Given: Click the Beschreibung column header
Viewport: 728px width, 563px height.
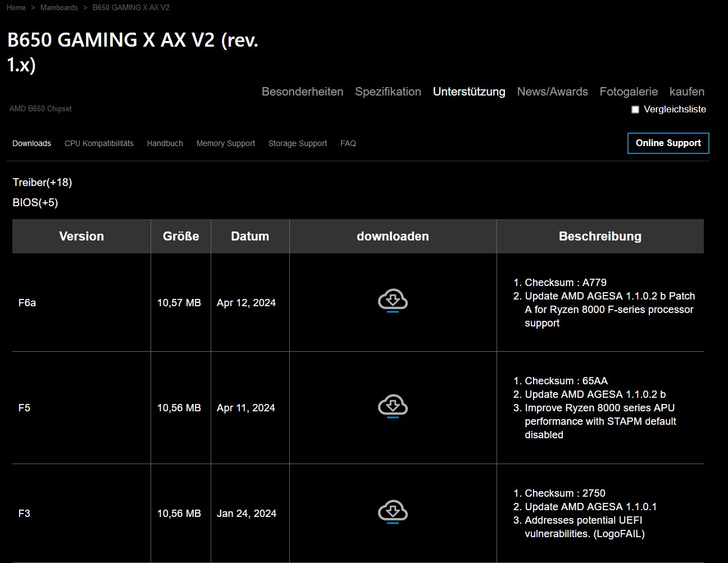Looking at the screenshot, I should [600, 236].
